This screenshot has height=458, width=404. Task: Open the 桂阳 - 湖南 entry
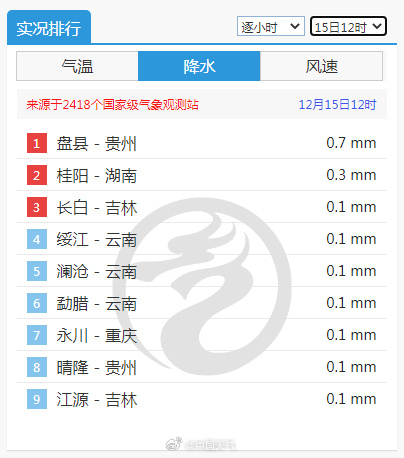202,175
